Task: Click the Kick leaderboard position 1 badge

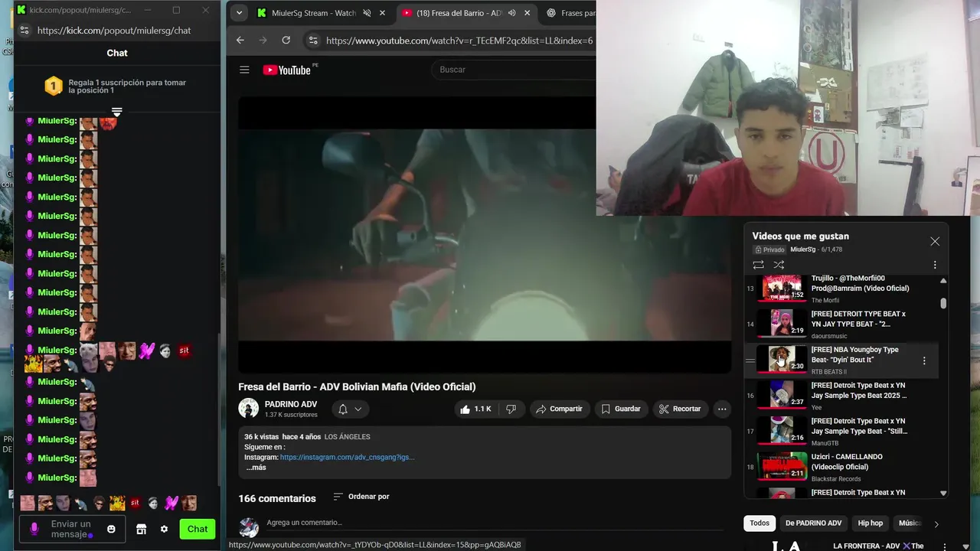Action: point(53,86)
